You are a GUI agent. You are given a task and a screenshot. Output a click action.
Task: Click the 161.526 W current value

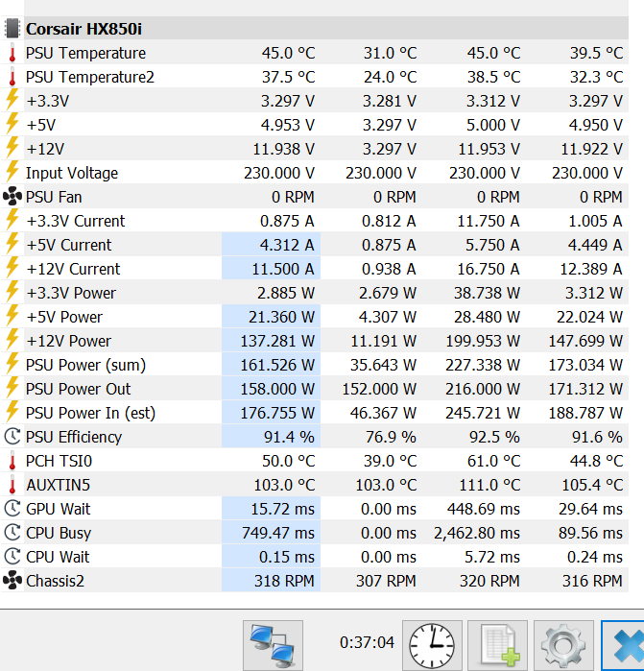click(x=277, y=365)
